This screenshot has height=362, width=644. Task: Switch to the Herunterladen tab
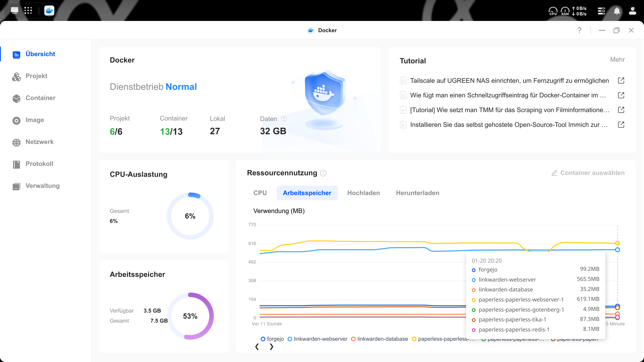(x=417, y=193)
